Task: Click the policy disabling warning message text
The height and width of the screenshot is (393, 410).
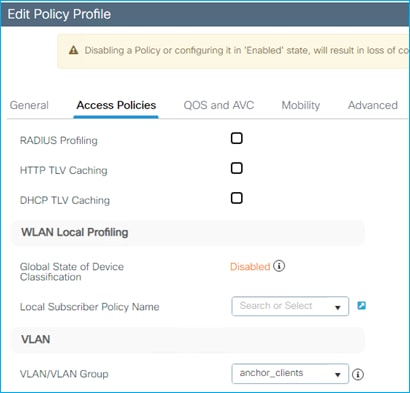Action: click(246, 50)
